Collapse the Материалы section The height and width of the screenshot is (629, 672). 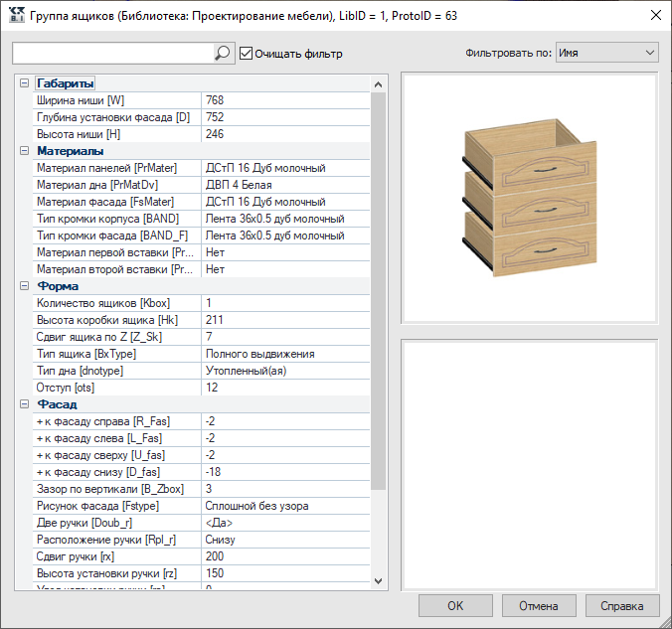tap(25, 151)
